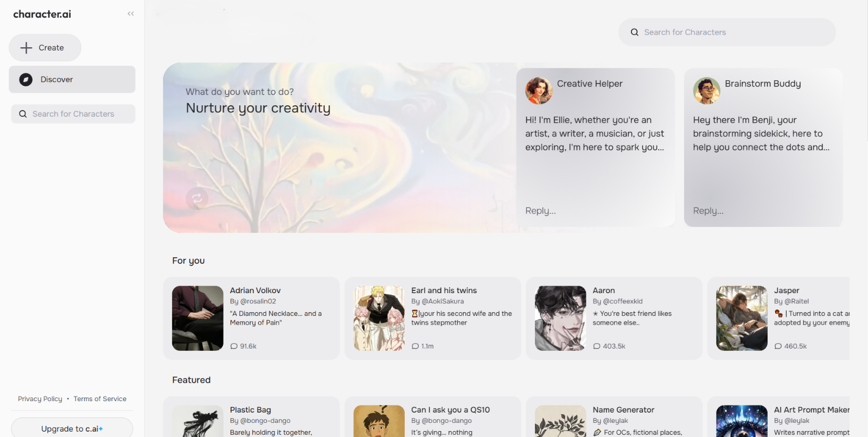The width and height of the screenshot is (868, 437).
Task: Click the 91.6k chat count
Action: coord(248,346)
